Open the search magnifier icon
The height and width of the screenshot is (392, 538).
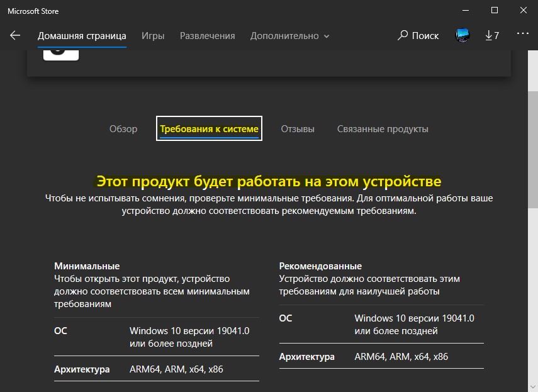click(x=403, y=35)
